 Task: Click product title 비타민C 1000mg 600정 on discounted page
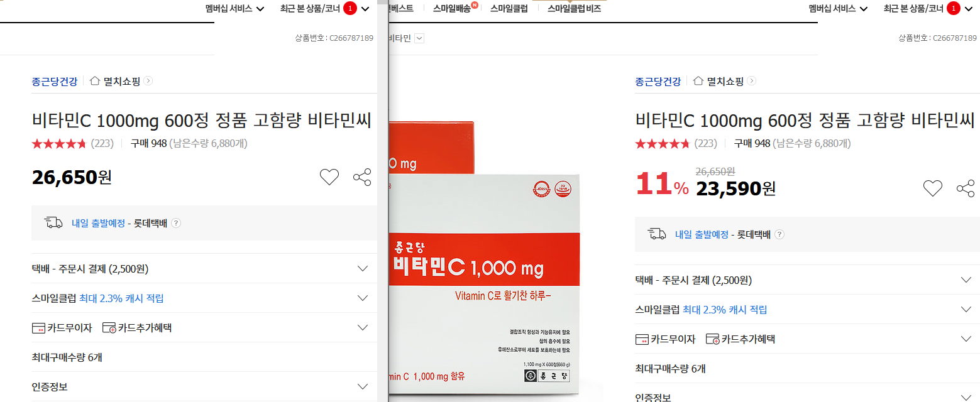pyautogui.click(x=805, y=120)
